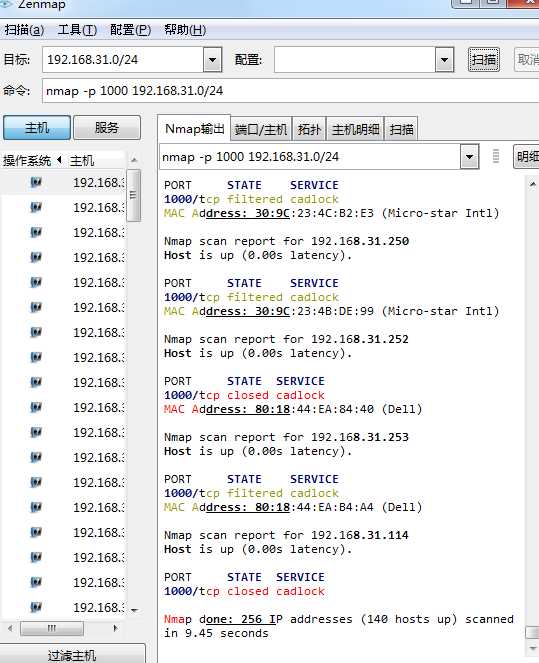Click the 取消 cancel button
Image resolution: width=539 pixels, height=663 pixels.
point(527,60)
